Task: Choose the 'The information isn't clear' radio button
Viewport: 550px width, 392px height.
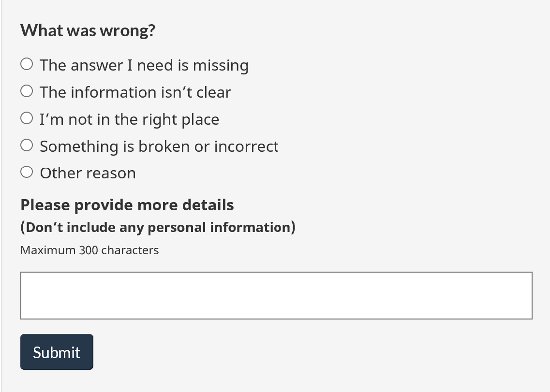Action: pyautogui.click(x=27, y=91)
